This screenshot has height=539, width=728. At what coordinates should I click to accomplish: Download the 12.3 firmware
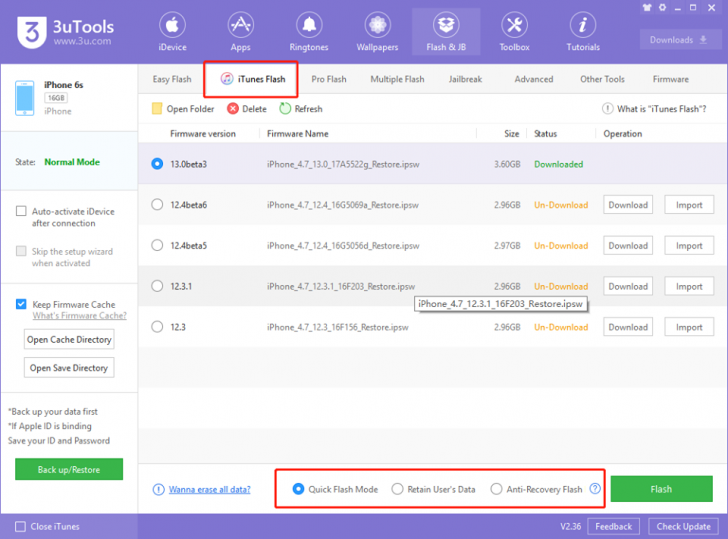click(x=628, y=327)
